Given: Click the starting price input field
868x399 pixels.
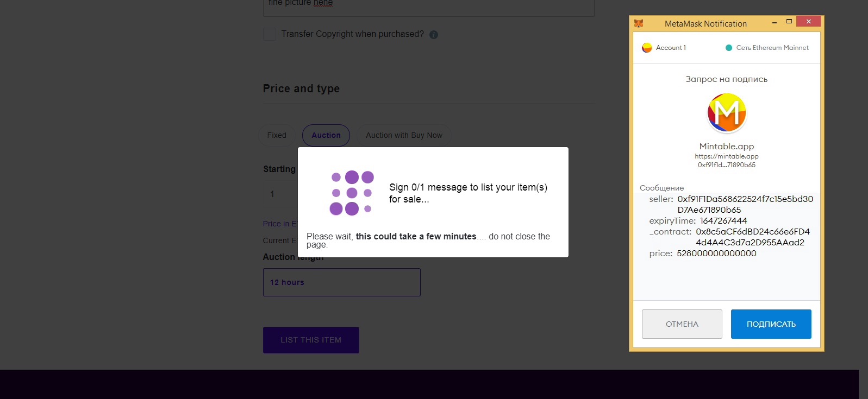Looking at the screenshot, I should [280, 194].
